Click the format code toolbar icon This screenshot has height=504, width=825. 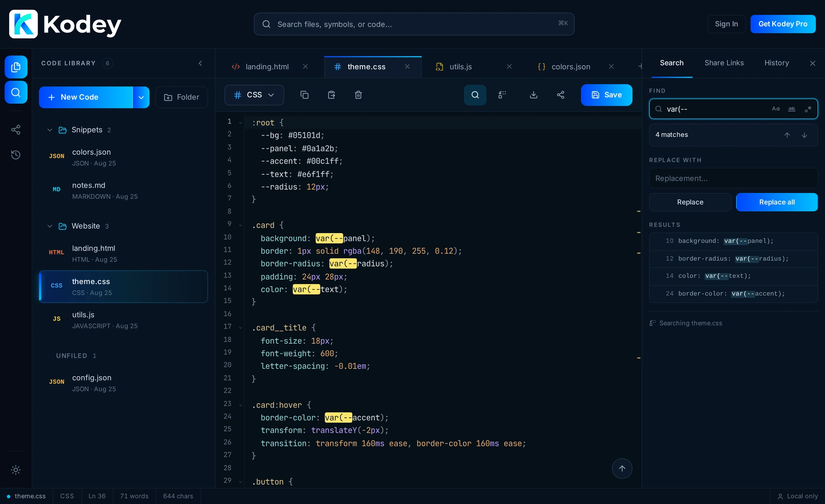(x=502, y=95)
